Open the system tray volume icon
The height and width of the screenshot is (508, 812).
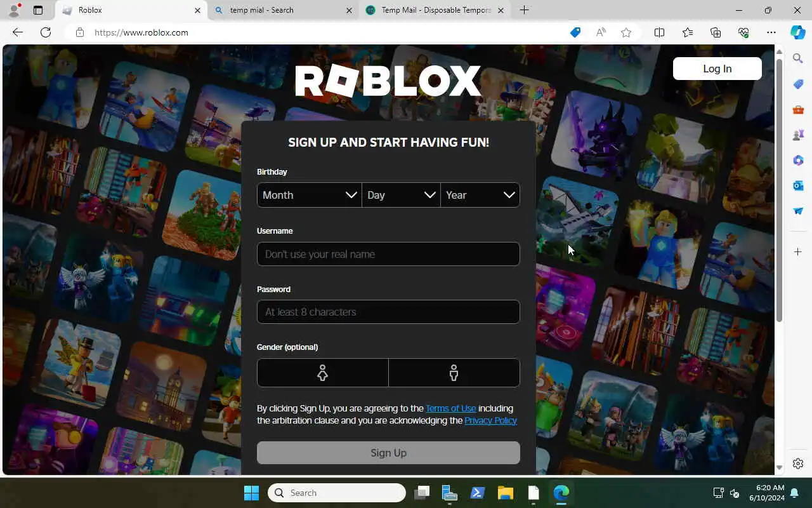click(x=735, y=493)
